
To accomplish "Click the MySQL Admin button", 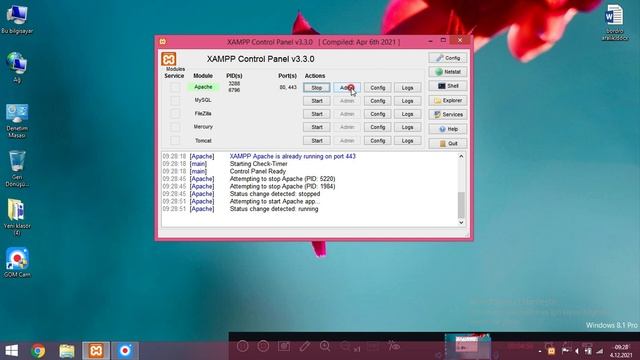I will pyautogui.click(x=347, y=101).
